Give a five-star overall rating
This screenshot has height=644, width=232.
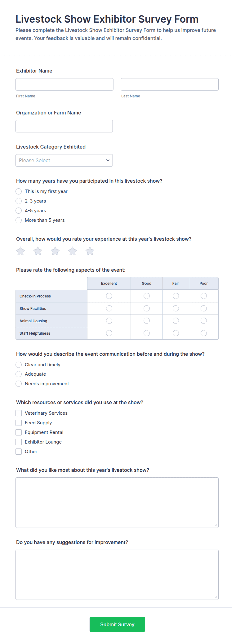click(90, 251)
